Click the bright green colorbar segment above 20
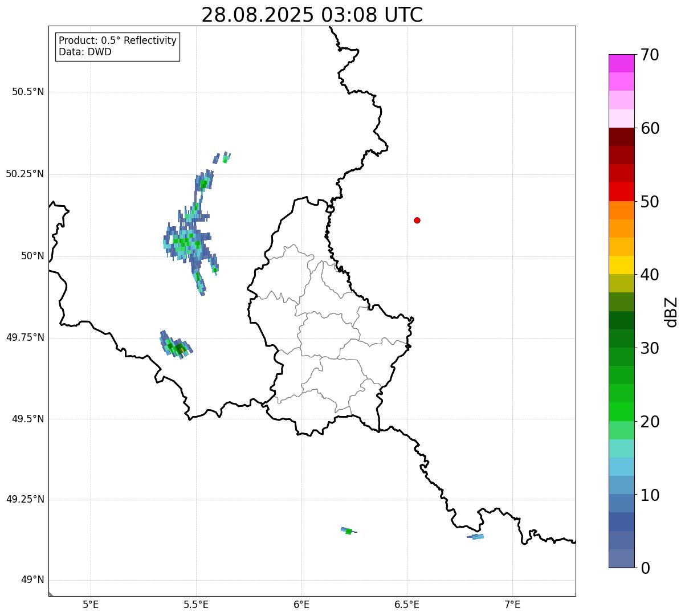This screenshot has height=616, width=685. click(621, 412)
